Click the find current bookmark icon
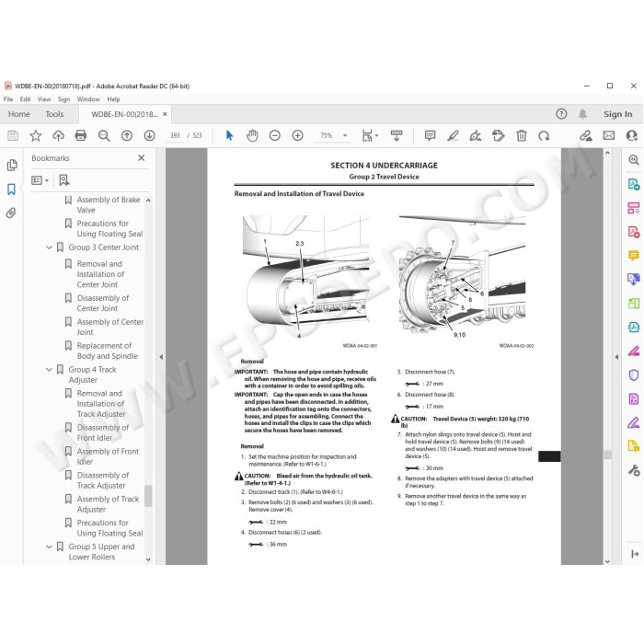The width and height of the screenshot is (644, 644). tap(64, 180)
